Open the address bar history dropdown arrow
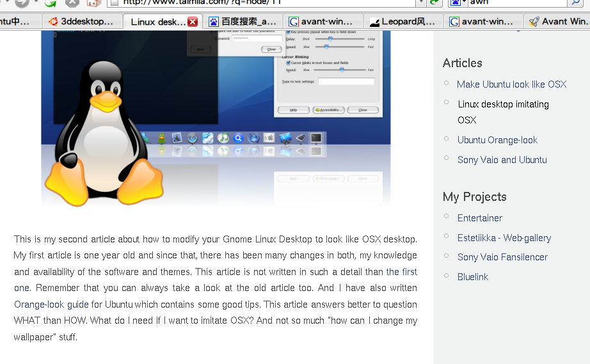This screenshot has height=364, width=590. (x=420, y=3)
